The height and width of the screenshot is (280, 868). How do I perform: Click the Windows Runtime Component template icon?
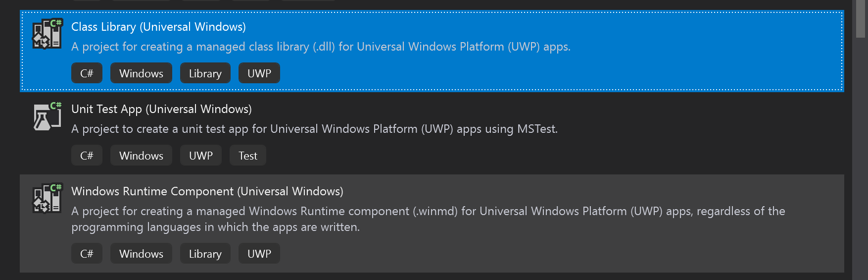(x=47, y=198)
